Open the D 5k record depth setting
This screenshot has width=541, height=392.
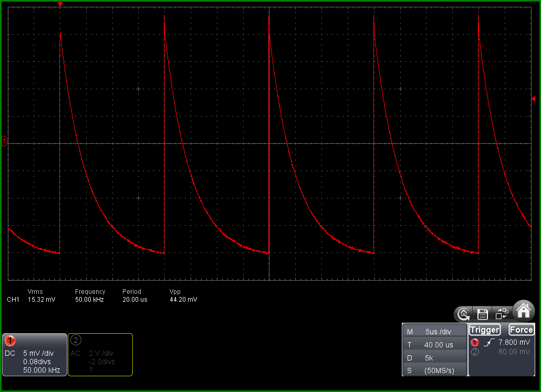[x=435, y=357]
